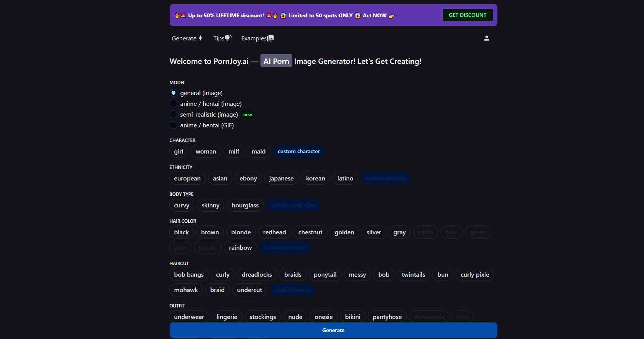Select the stockings outfit chip
Image resolution: width=644 pixels, height=339 pixels.
(263, 316)
